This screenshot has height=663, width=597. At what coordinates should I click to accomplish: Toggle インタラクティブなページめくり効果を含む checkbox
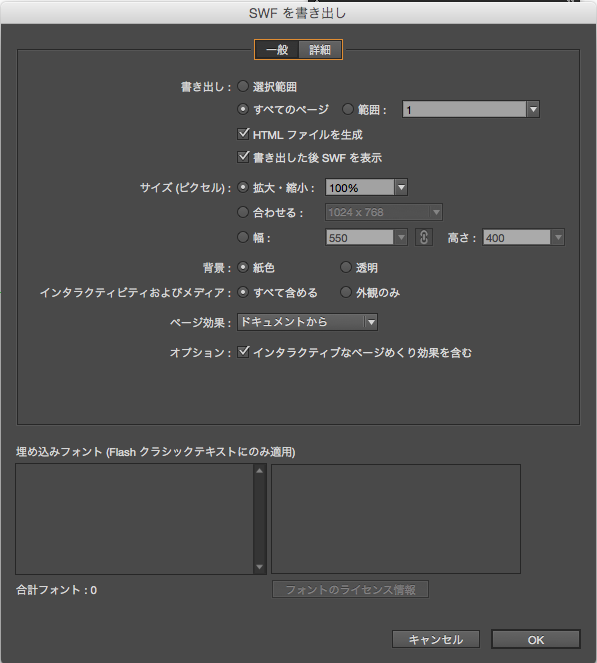pyautogui.click(x=243, y=352)
